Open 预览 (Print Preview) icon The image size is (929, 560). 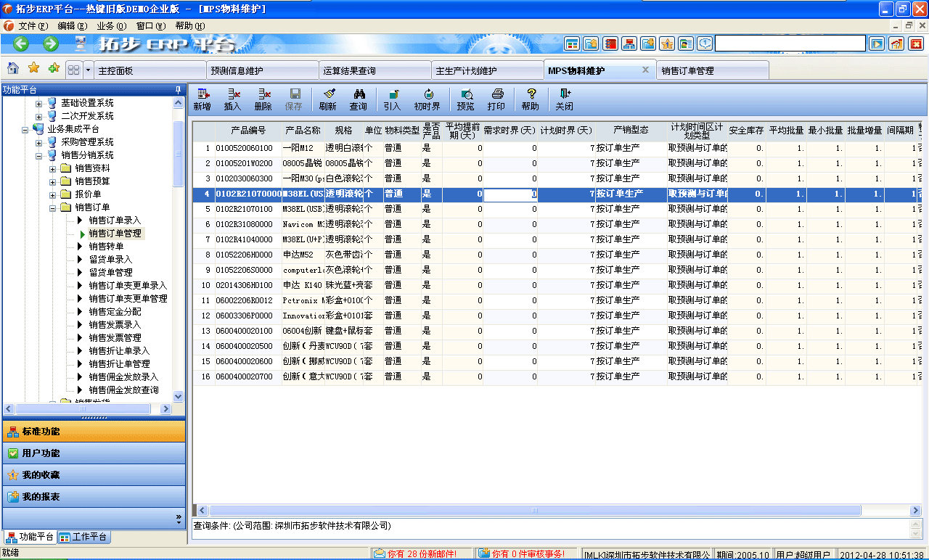[x=465, y=99]
